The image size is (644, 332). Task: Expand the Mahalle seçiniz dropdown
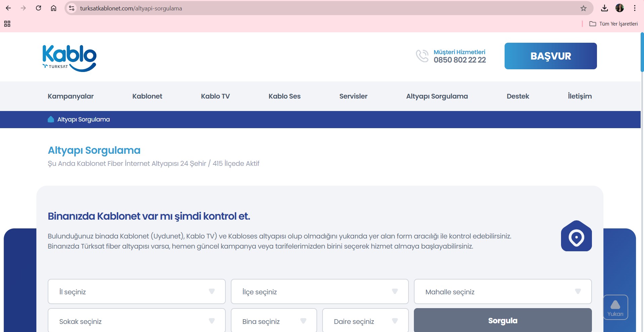(x=503, y=291)
